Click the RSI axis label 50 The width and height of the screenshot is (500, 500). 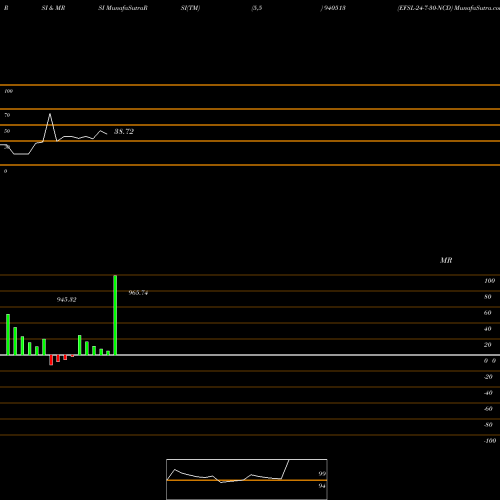click(7, 131)
